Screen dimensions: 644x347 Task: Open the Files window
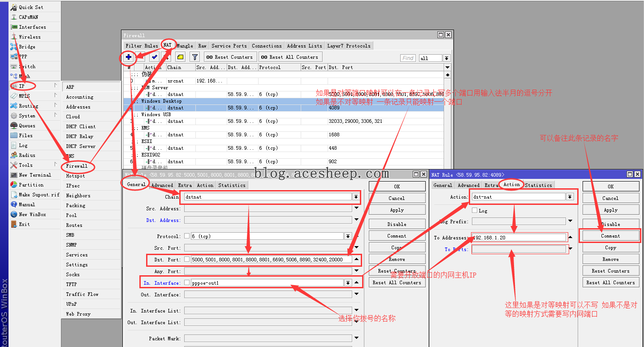coord(26,135)
